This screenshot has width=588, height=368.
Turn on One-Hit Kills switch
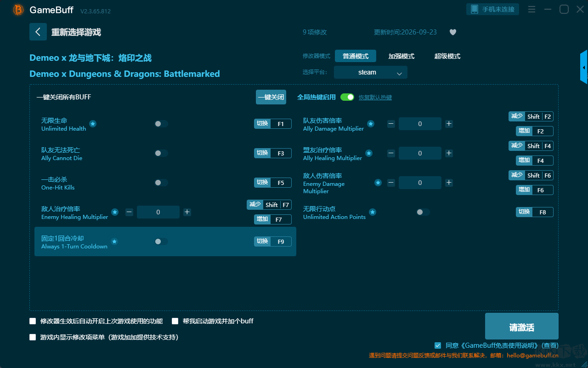point(161,183)
